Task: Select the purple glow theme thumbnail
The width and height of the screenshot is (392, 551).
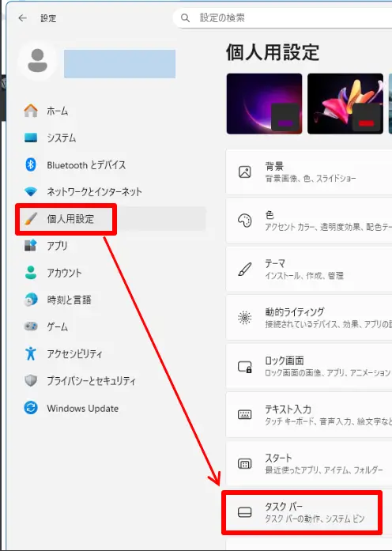Action: [x=264, y=104]
